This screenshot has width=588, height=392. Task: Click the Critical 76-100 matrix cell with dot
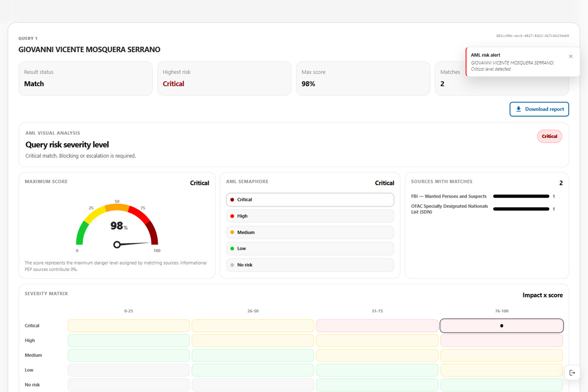click(502, 325)
